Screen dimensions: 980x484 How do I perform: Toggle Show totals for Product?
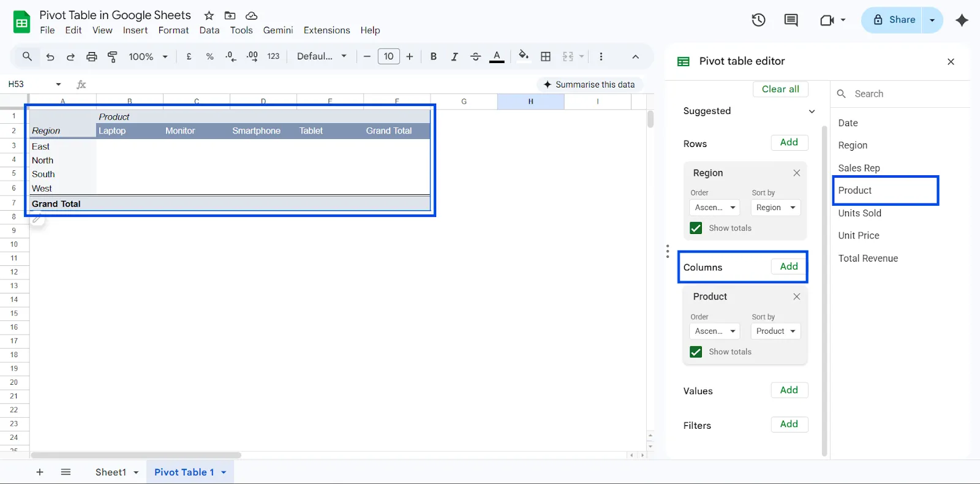click(696, 352)
